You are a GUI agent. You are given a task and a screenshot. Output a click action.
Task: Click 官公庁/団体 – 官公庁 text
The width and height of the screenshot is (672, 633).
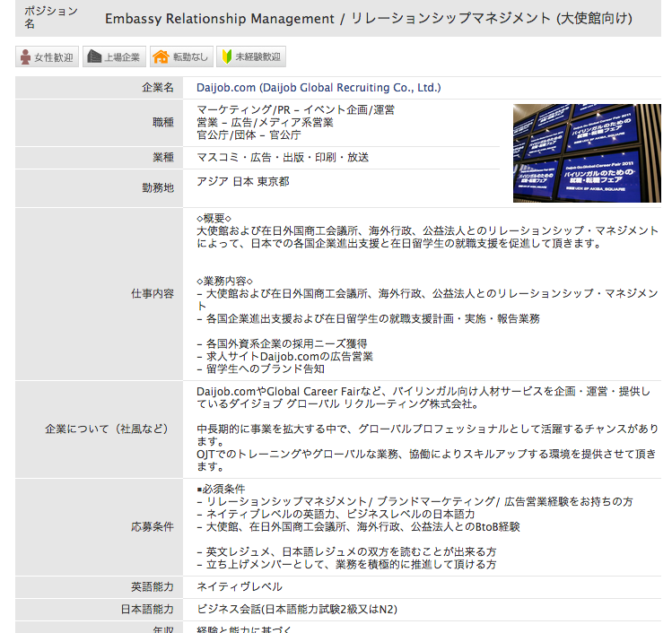(249, 134)
